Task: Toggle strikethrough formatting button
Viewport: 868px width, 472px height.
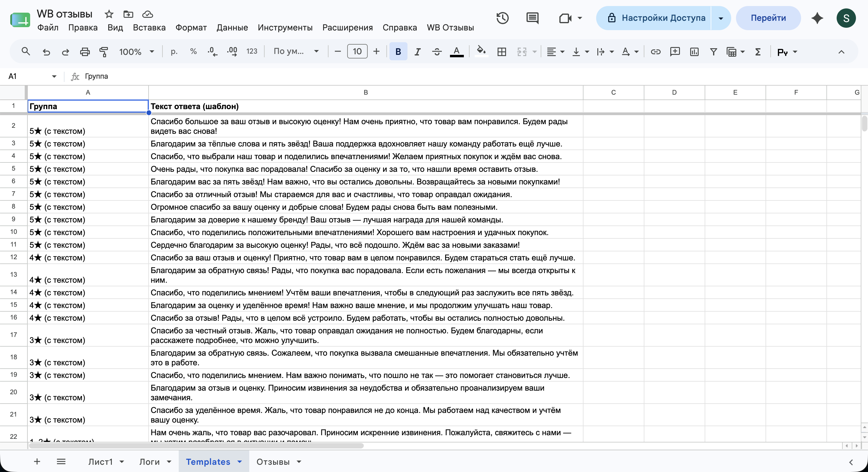Action: coord(437,52)
